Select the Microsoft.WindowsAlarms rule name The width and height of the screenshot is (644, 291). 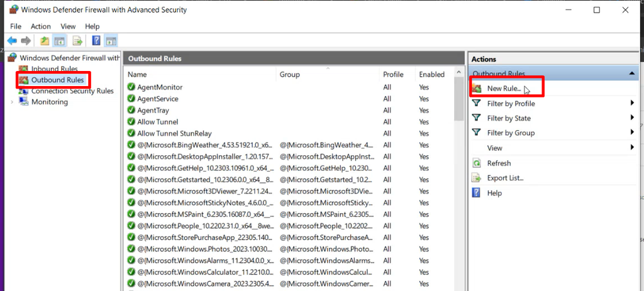point(206,260)
